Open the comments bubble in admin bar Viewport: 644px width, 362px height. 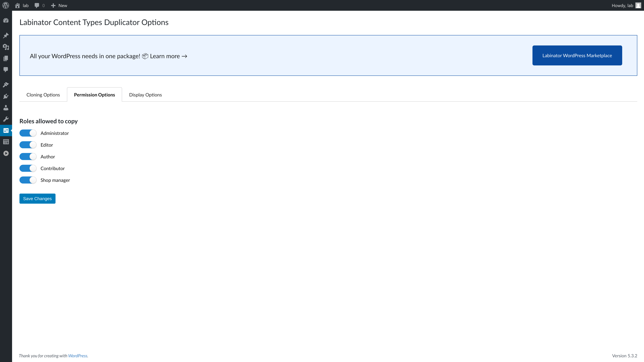[x=37, y=6]
